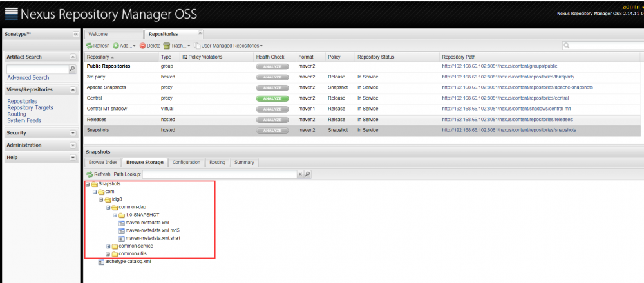
Task: Close the Repositories tab
Action: pyautogui.click(x=200, y=32)
